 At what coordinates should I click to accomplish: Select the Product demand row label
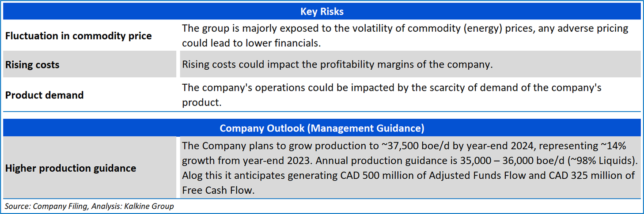coord(45,95)
